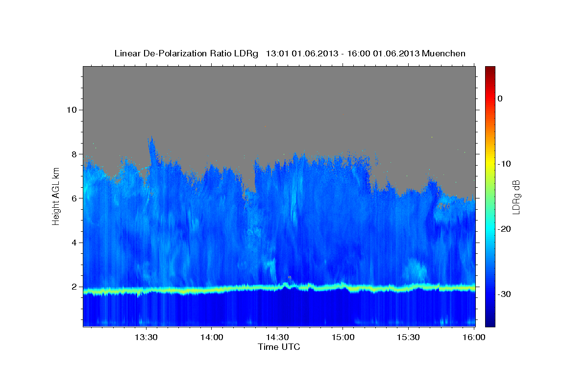Click the colorbar value -20
The height and width of the screenshot is (392, 588).
(x=504, y=229)
